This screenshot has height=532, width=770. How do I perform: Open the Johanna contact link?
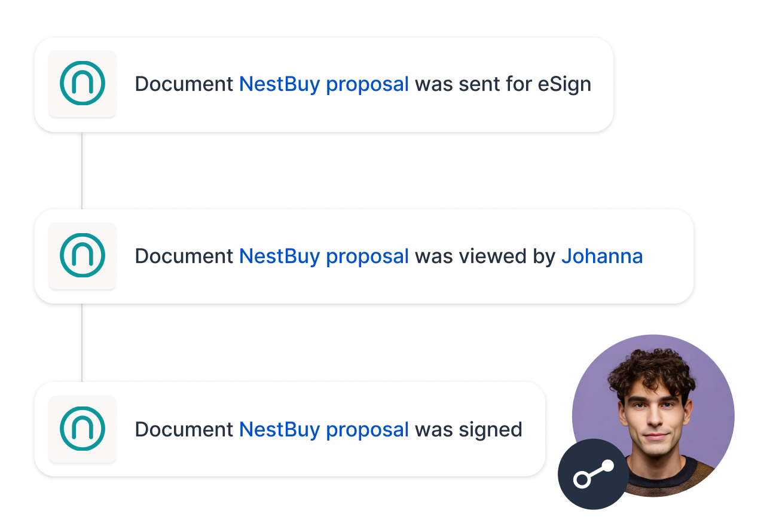(601, 256)
